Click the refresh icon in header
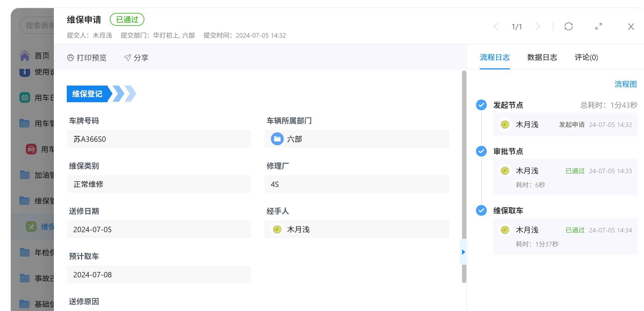The height and width of the screenshot is (311, 644). (x=568, y=26)
